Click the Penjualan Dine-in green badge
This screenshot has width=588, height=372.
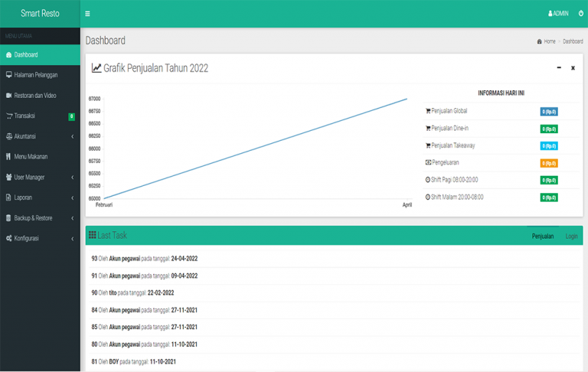click(x=549, y=129)
